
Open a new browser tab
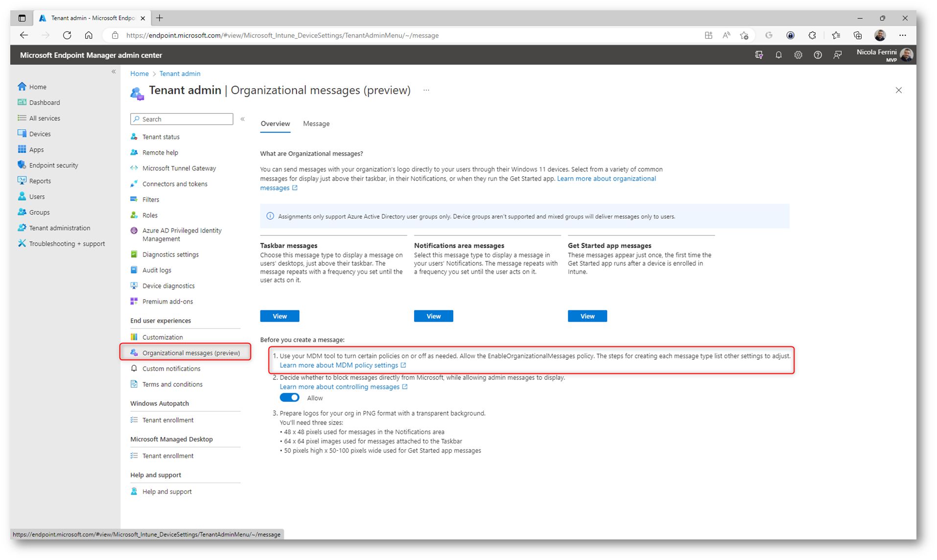tap(160, 18)
